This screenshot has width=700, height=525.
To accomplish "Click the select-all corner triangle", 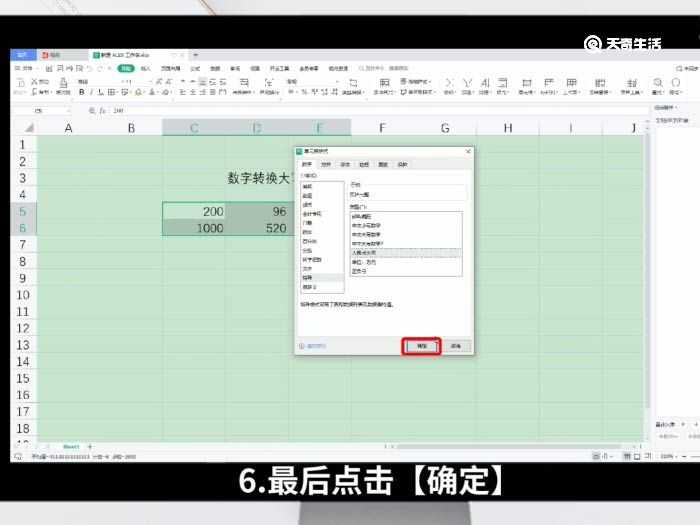I will 29,128.
